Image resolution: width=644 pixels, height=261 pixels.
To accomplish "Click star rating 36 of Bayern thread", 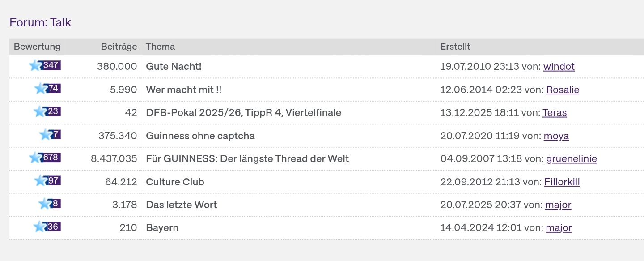I will (x=47, y=227).
